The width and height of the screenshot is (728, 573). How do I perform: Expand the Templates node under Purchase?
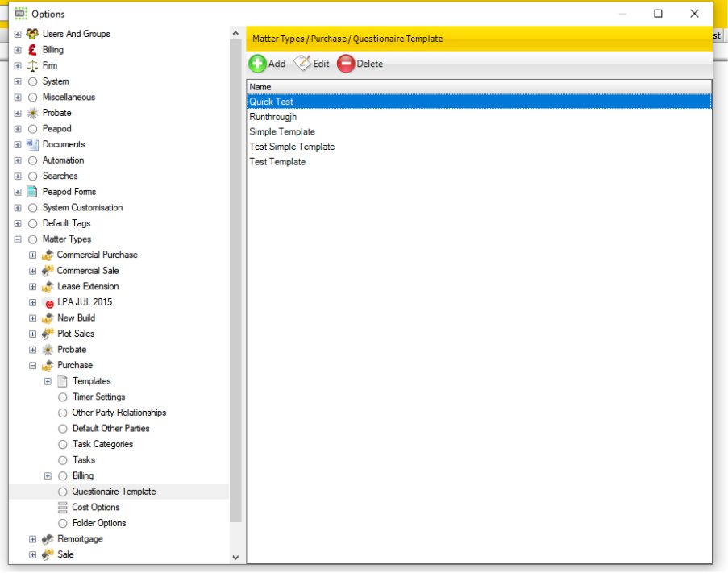click(48, 381)
